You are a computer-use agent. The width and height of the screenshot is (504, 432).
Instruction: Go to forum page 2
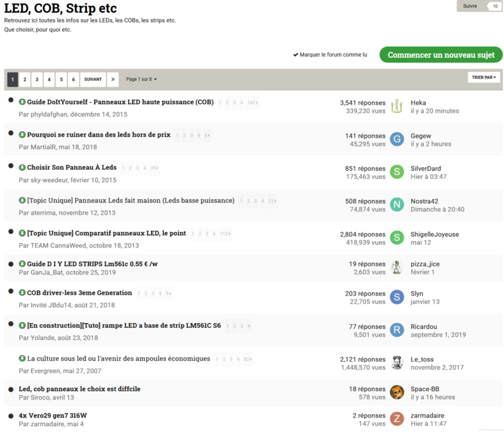[25, 79]
